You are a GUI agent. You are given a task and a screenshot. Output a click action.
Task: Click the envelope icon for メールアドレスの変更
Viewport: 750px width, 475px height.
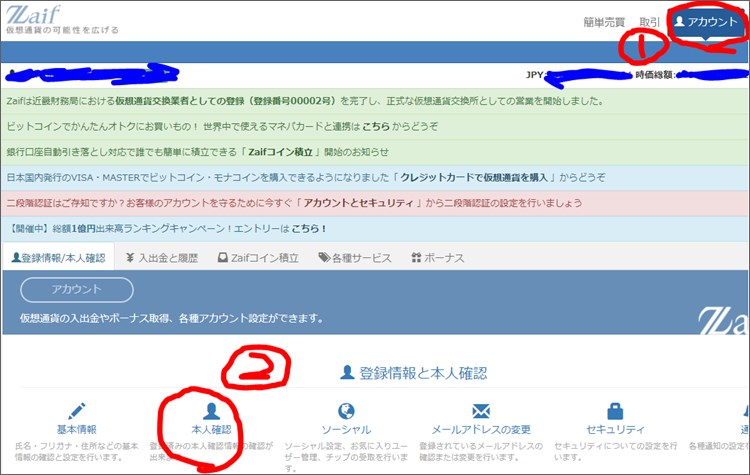coord(481,411)
